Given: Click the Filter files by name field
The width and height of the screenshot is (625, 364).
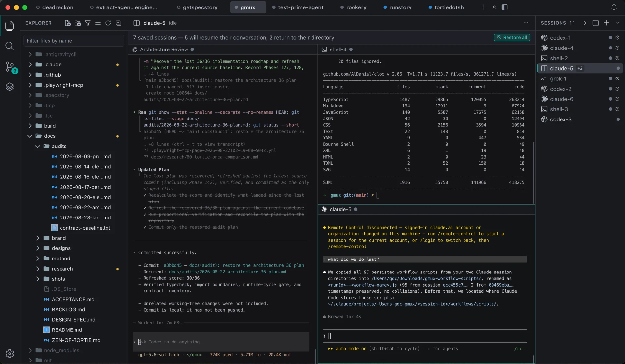Looking at the screenshot, I should click(74, 41).
